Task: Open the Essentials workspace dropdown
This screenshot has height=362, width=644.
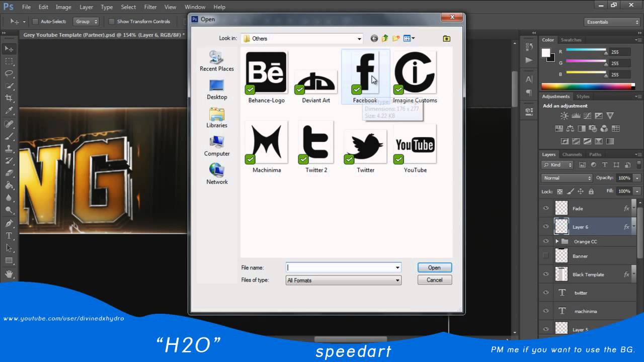Action: click(x=612, y=22)
